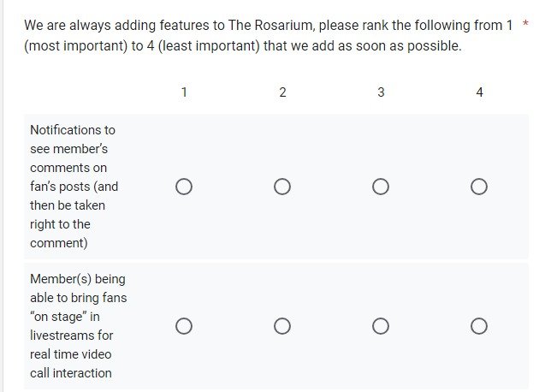Click the column header labeled 1
The height and width of the screenshot is (392, 539).
click(x=184, y=92)
